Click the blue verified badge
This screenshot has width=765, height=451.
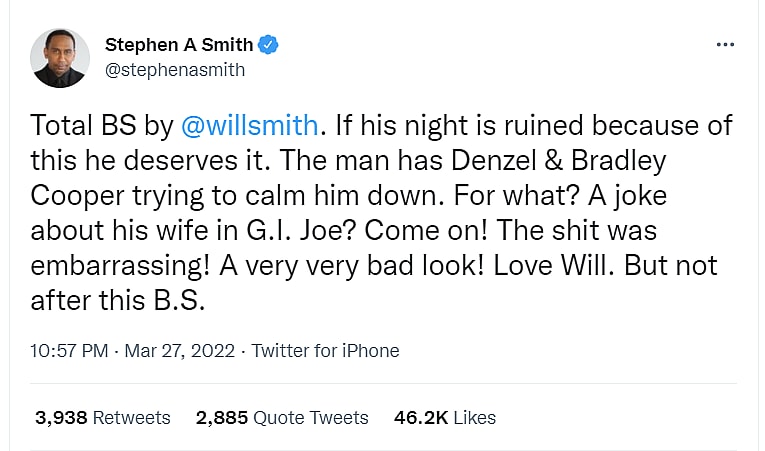pos(268,45)
